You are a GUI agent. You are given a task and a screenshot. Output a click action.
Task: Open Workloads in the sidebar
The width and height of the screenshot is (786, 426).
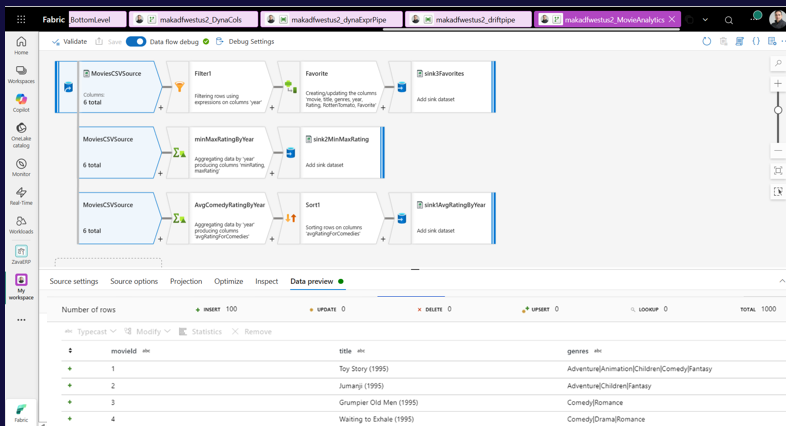21,225
